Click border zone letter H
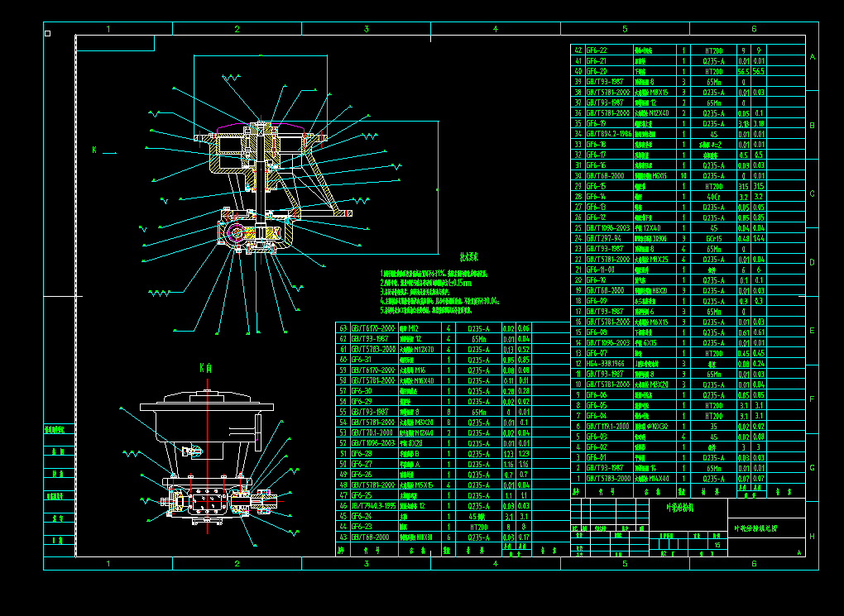844x616 pixels. point(813,537)
